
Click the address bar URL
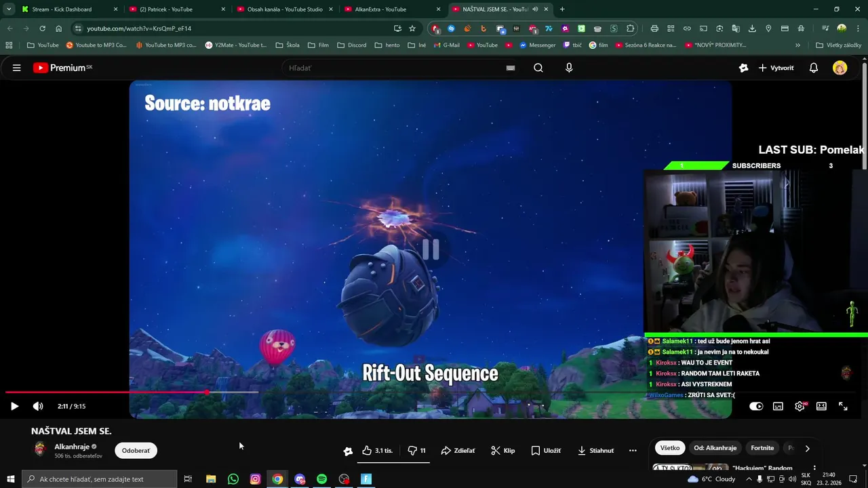pyautogui.click(x=139, y=28)
